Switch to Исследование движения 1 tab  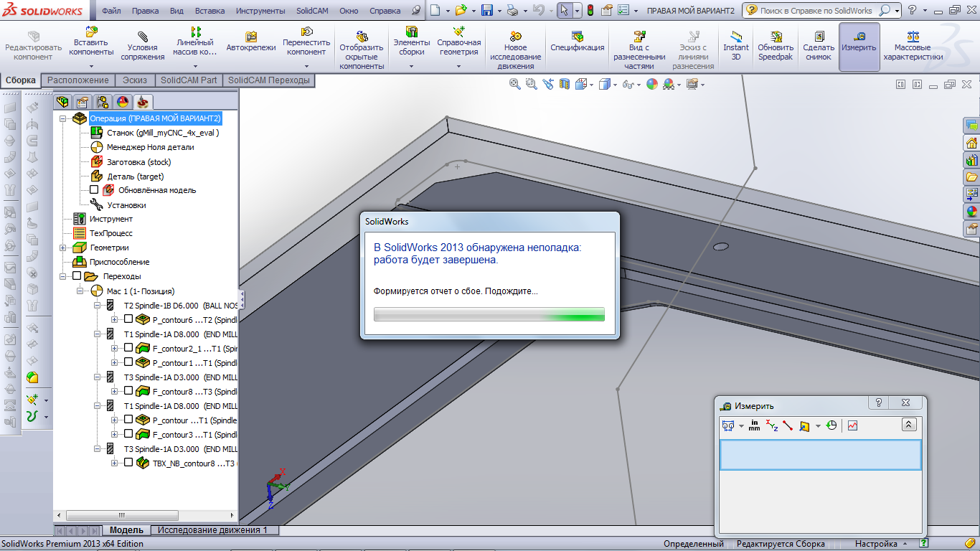pyautogui.click(x=212, y=530)
